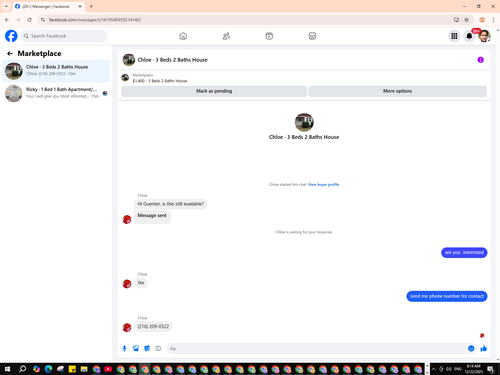This screenshot has height=375, width=500.
Task: Open the notifications bell
Action: pyautogui.click(x=469, y=36)
